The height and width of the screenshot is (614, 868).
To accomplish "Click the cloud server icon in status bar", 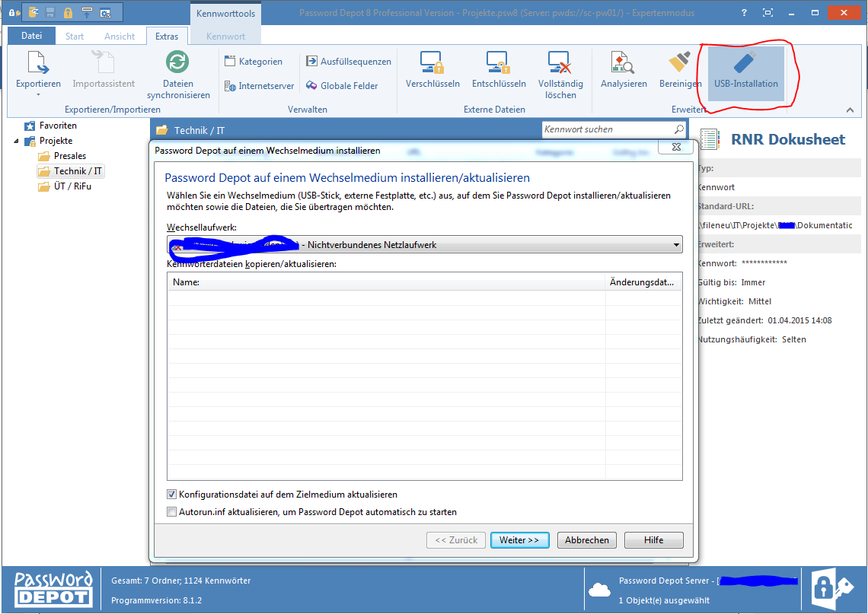I will [x=599, y=590].
